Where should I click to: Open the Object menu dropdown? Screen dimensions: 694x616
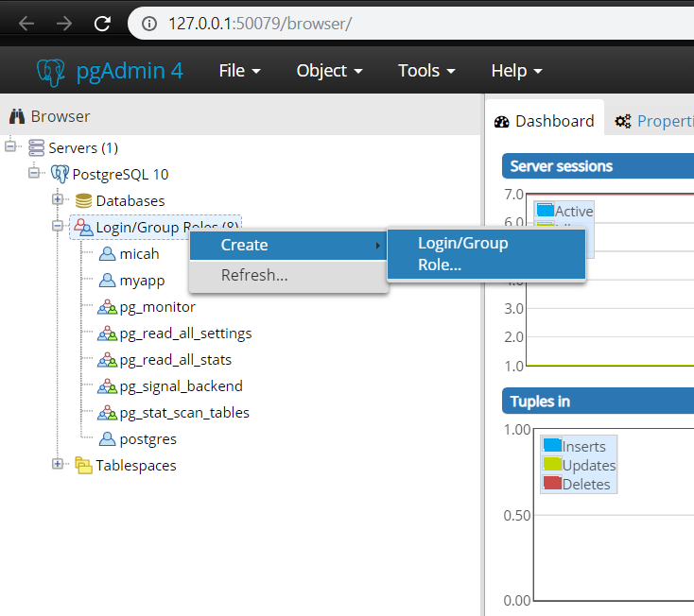click(x=329, y=71)
